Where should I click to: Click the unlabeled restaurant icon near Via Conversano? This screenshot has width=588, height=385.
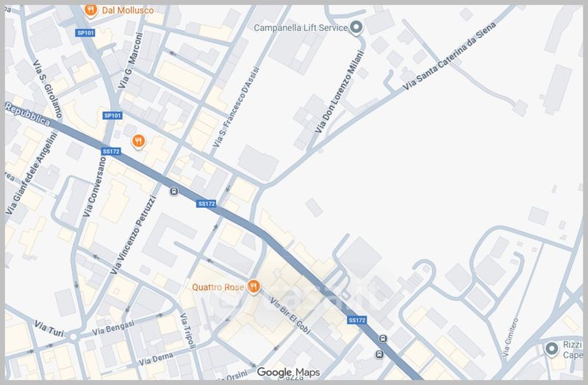[137, 140]
